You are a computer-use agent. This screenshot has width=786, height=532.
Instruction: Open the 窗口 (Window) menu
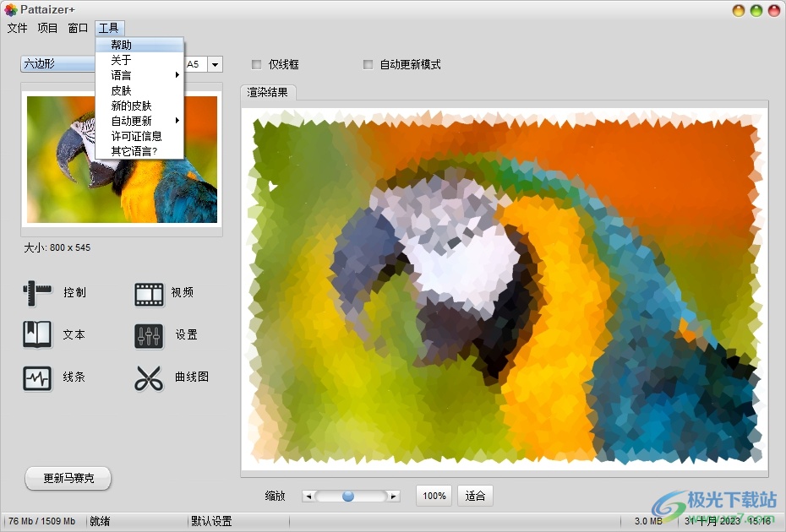[x=78, y=28]
